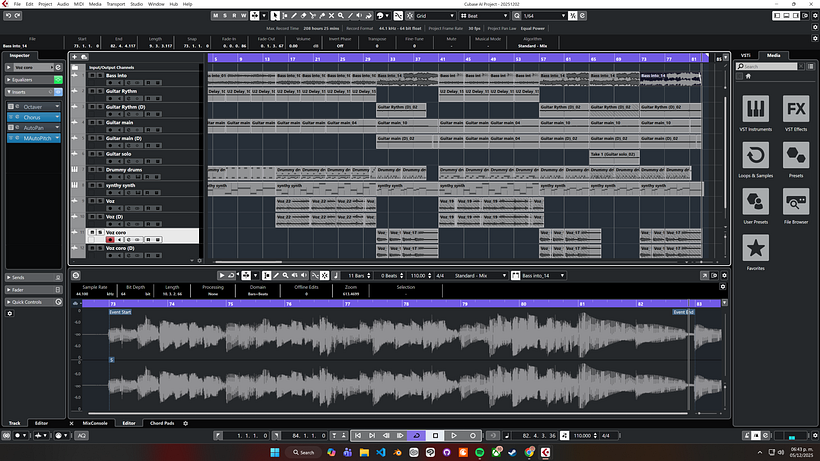The image size is (820, 461).
Task: Select the Erase tool
Action: [x=303, y=16]
